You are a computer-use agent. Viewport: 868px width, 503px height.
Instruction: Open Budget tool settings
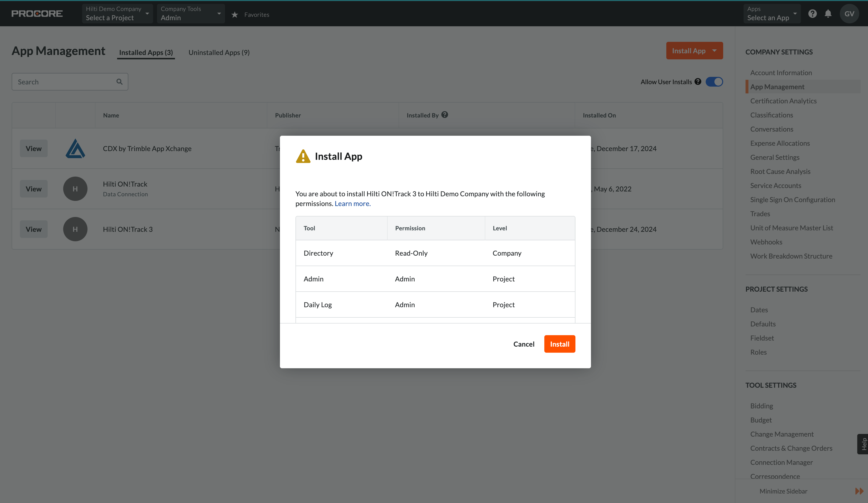click(x=761, y=420)
